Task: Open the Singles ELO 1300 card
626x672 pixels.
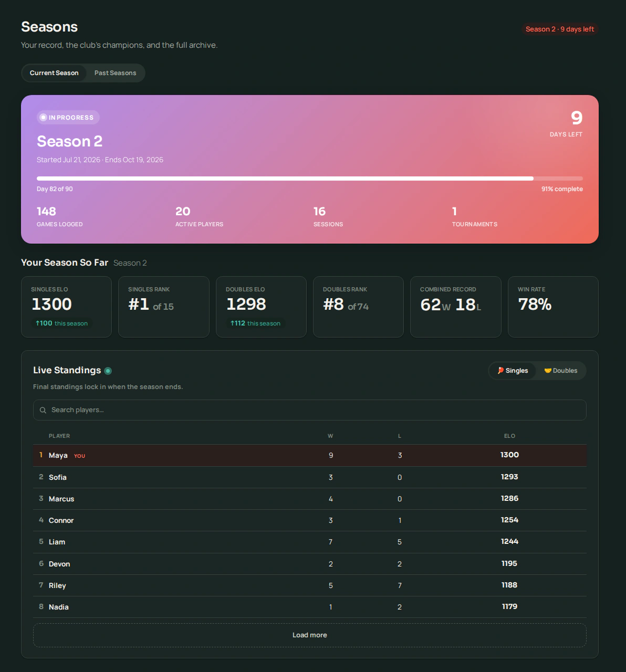Action: coord(66,307)
